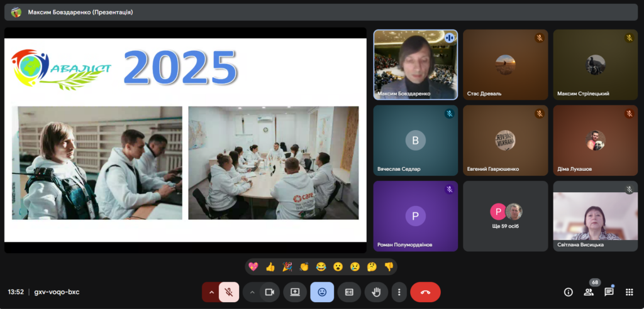Image resolution: width=644 pixels, height=309 pixels.
Task: Show the people list with 68 participants
Action: coord(589,292)
